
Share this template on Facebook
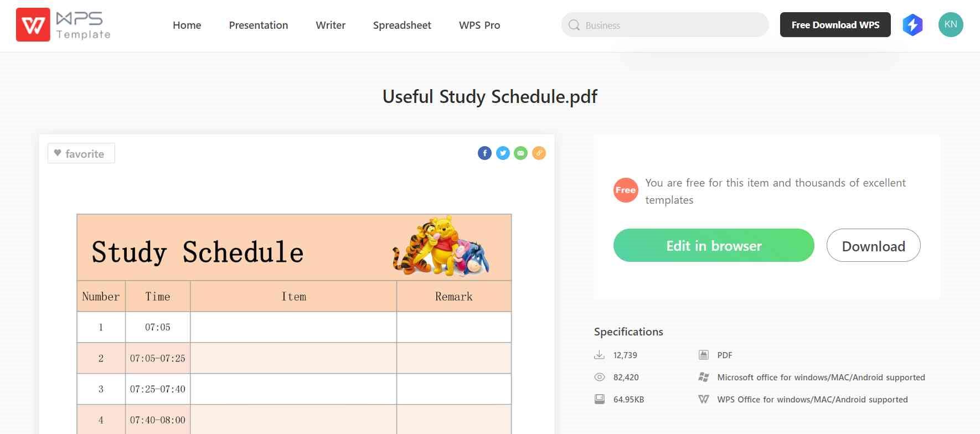484,153
